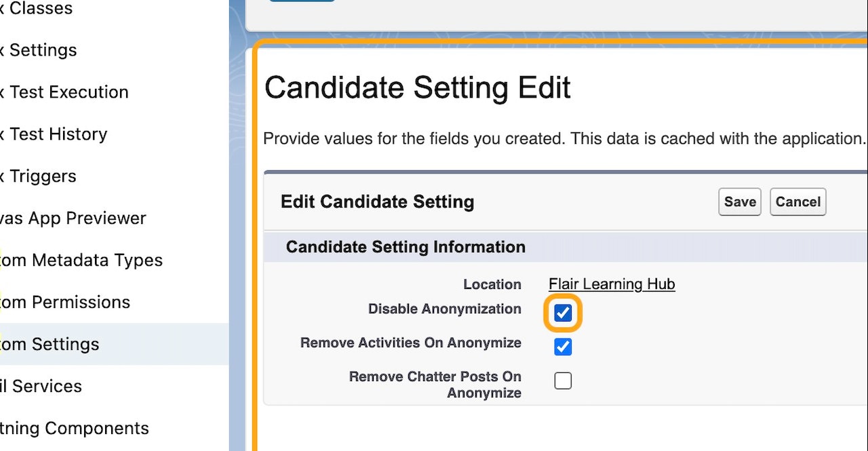868x451 pixels.
Task: Uncheck the Disable Anonymization checkbox
Action: pos(563,313)
